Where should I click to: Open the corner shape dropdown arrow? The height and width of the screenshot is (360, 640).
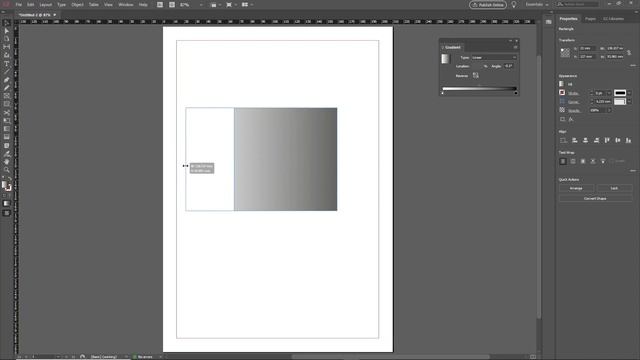629,102
